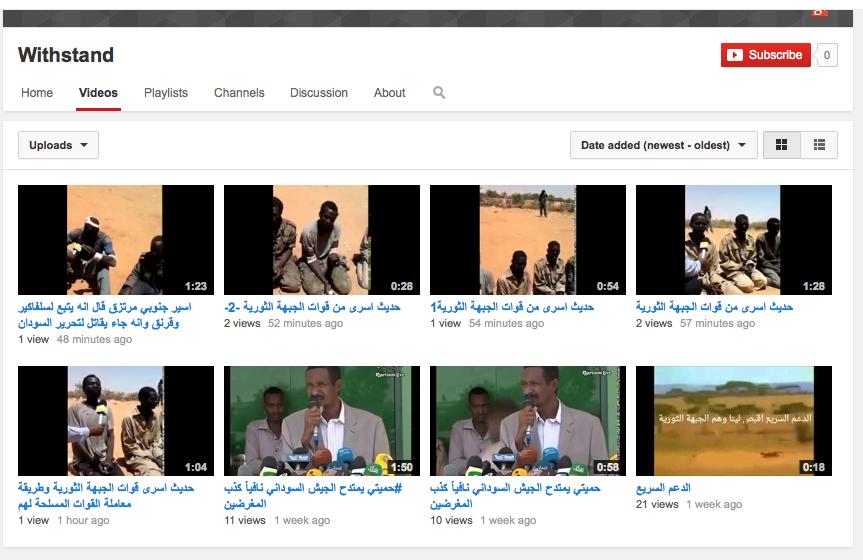The width and height of the screenshot is (863, 560).
Task: Open the Date added sort dropdown
Action: 664,145
